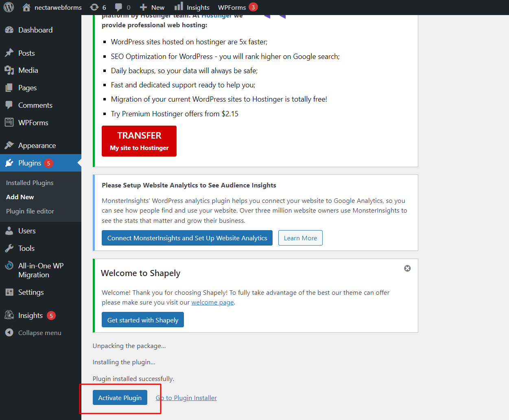Click Connect MonsterInsights and Set Up Website Analytics
Image resolution: width=509 pixels, height=420 pixels.
[x=187, y=238]
